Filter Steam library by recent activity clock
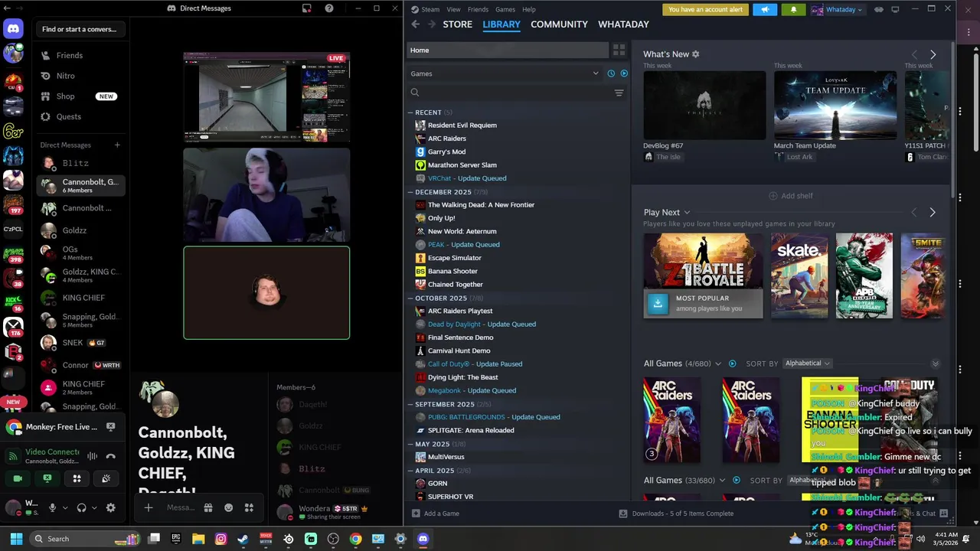980x551 pixels. (x=611, y=73)
